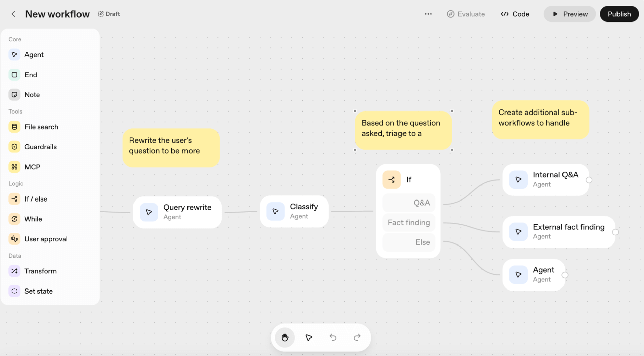This screenshot has width=644, height=356.
Task: Click the Set state icon
Action: 14,291
